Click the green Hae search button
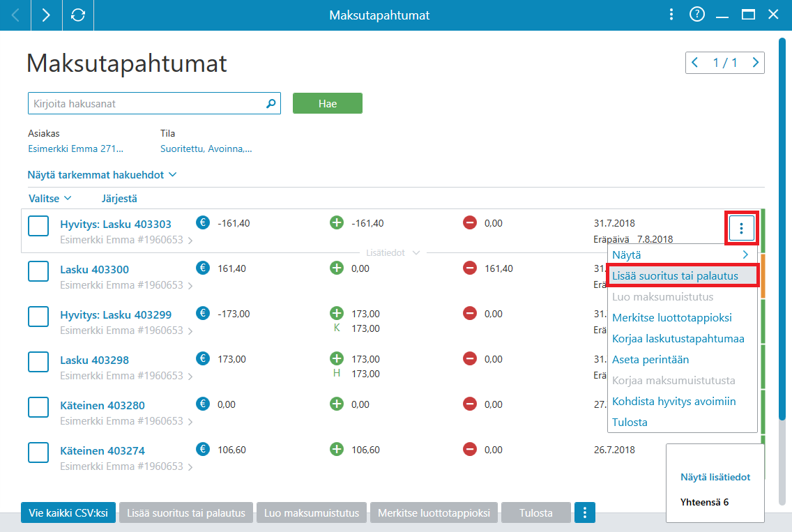792x532 pixels. pos(327,103)
